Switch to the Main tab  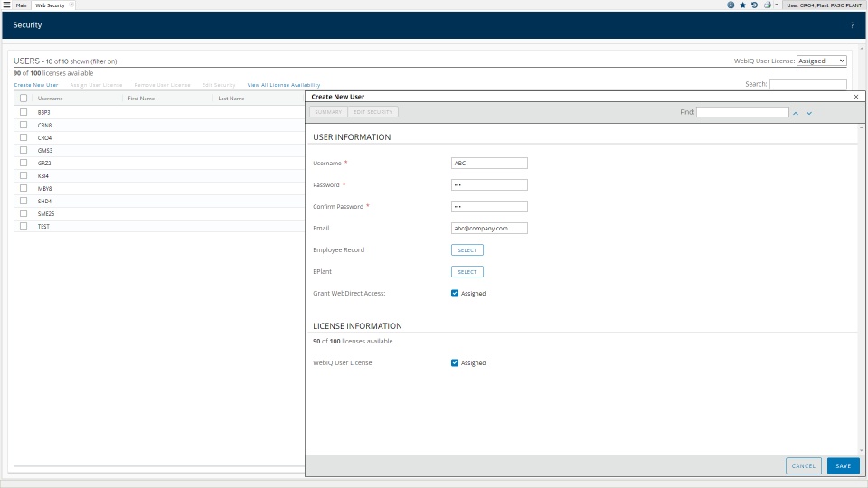point(21,5)
